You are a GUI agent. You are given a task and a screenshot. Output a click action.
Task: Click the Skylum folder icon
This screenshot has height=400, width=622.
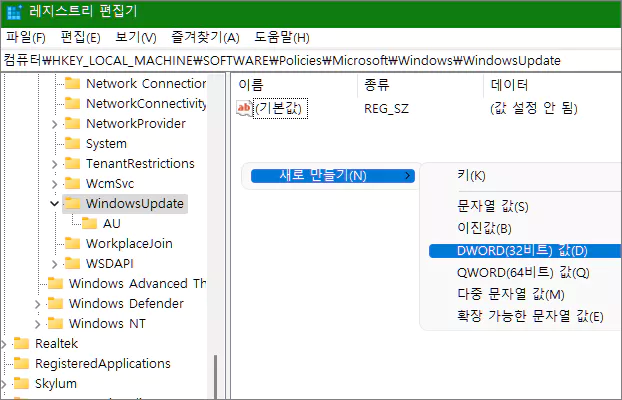point(21,383)
